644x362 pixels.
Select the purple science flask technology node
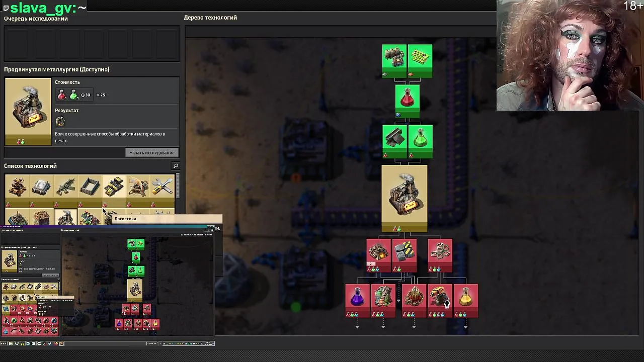point(358,301)
